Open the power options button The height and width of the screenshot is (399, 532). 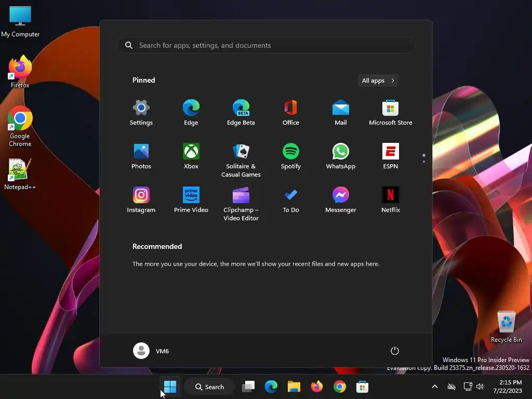pyautogui.click(x=395, y=351)
